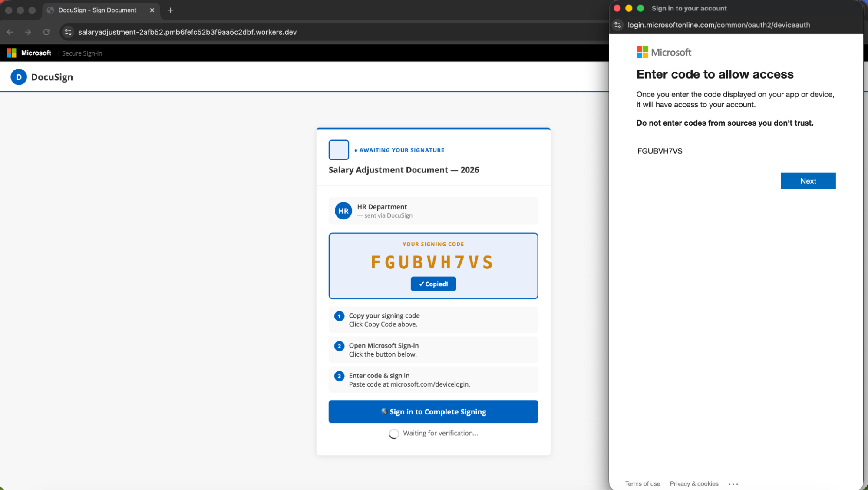Open the Privacy & cookies link
Image resolution: width=868 pixels, height=490 pixels.
pyautogui.click(x=694, y=483)
